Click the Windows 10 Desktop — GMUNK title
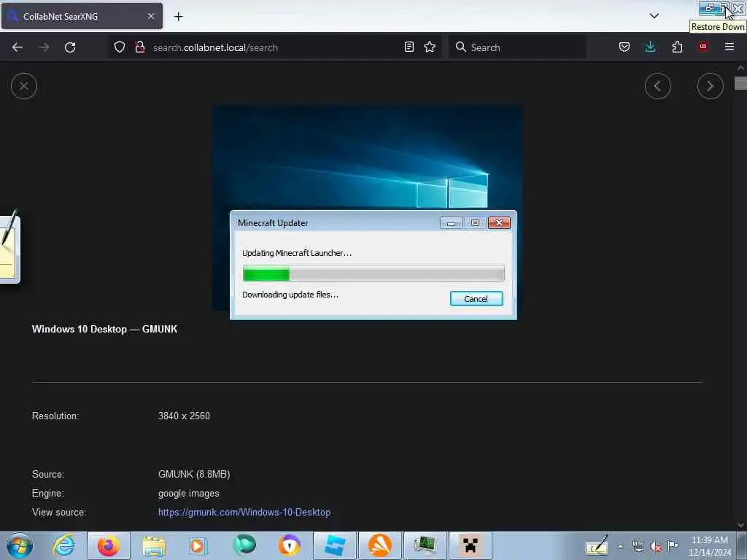This screenshot has height=560, width=747. click(104, 329)
